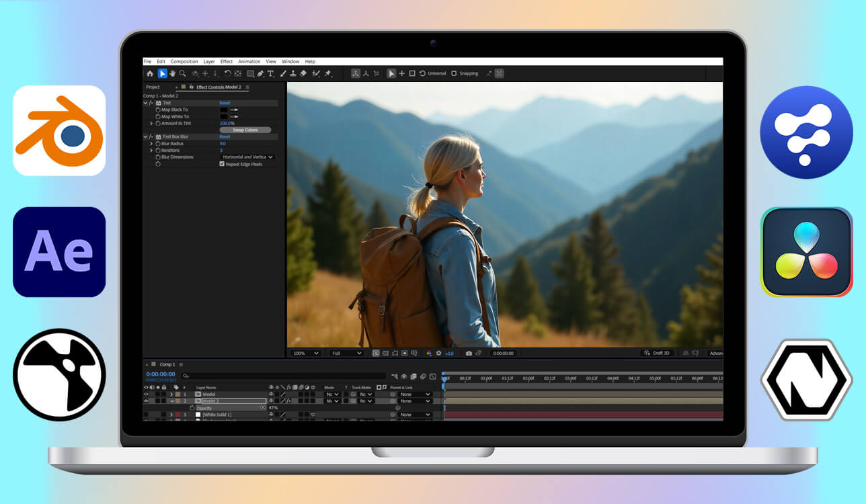The height and width of the screenshot is (504, 866).
Task: Select the Hand tool
Action: (x=172, y=73)
